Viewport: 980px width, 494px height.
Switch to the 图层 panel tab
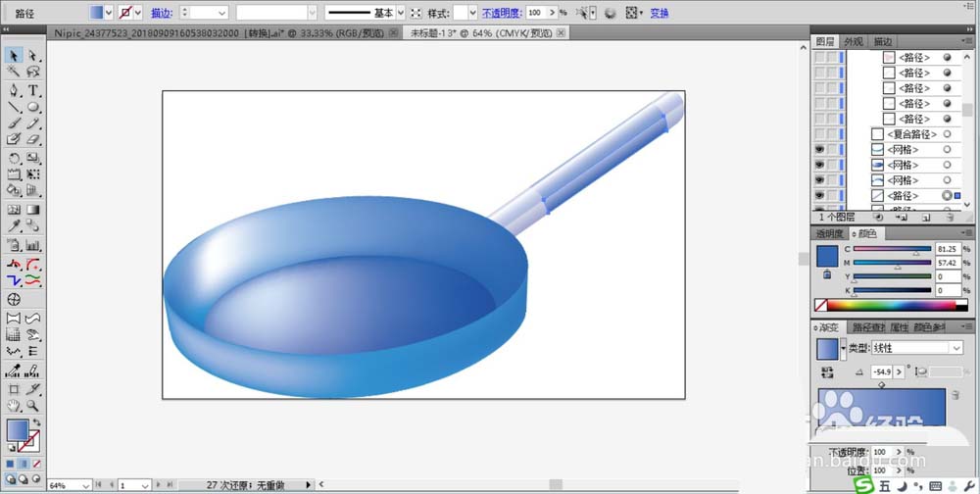point(825,42)
